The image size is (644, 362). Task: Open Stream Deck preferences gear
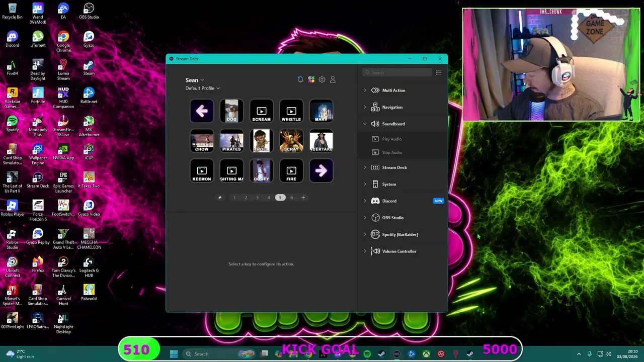coord(322,79)
